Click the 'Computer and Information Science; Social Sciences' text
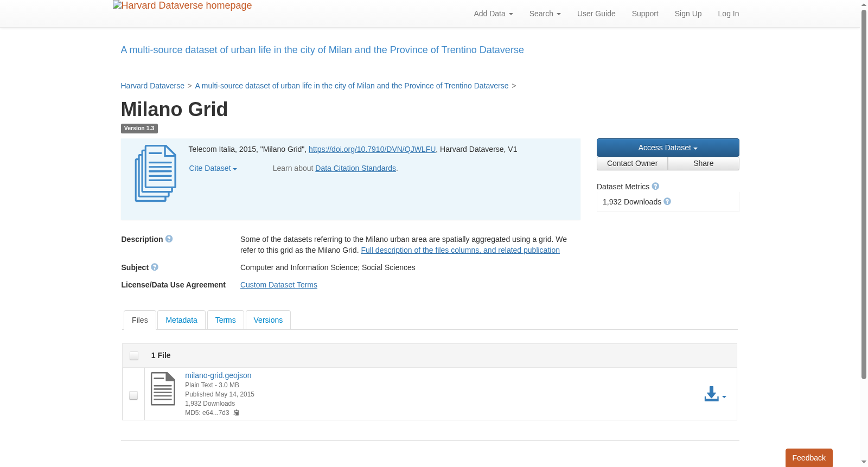 [x=328, y=267]
